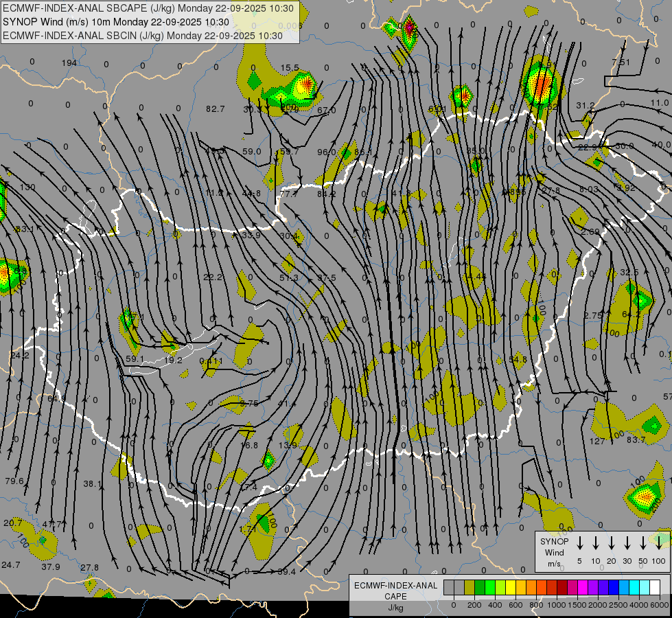Pick the dark red swatch right of the 1000 tick

tap(562, 588)
